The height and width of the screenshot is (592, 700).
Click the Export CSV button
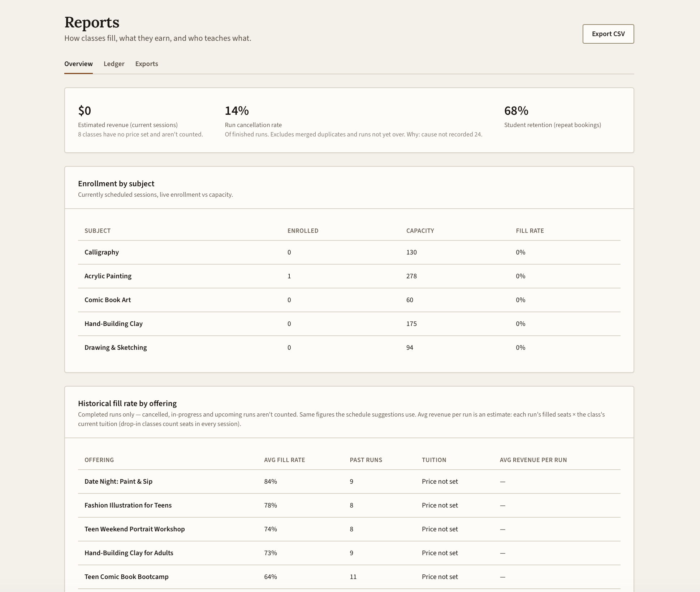[x=608, y=34]
